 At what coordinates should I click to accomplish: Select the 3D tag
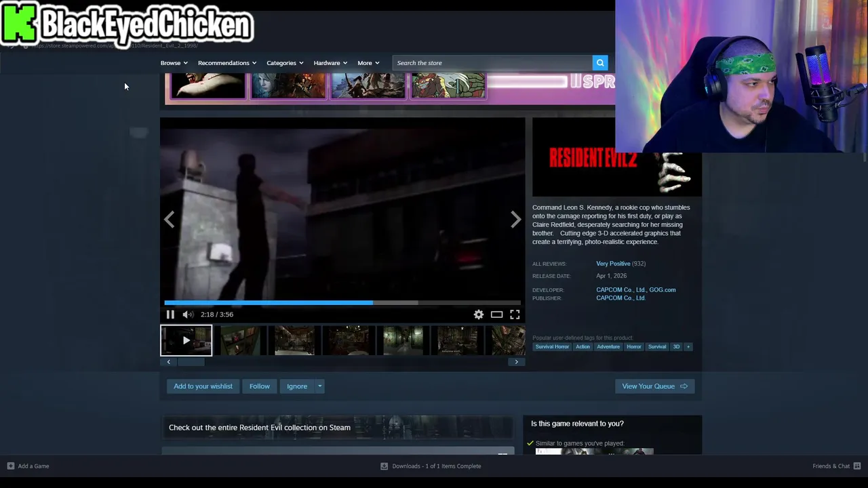coord(676,347)
